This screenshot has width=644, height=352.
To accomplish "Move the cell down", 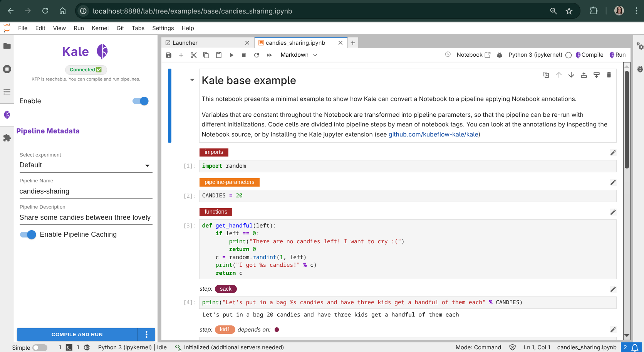I will [x=571, y=75].
